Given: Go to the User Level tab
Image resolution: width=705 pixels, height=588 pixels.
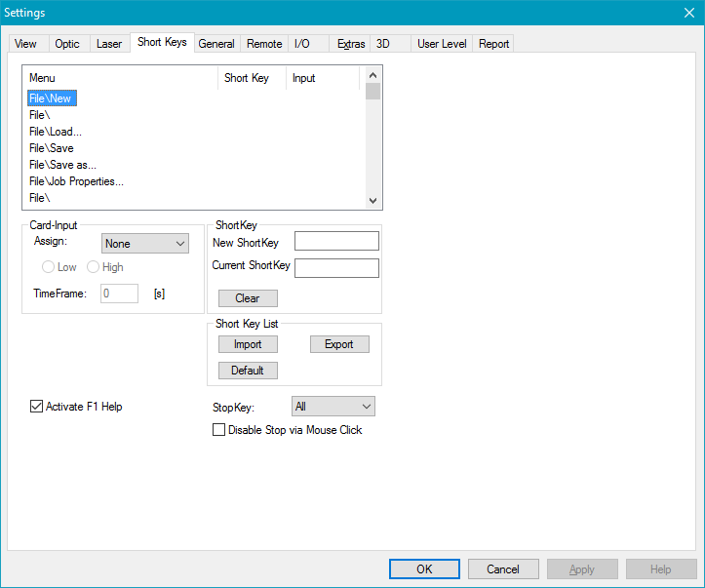Looking at the screenshot, I should [x=441, y=44].
